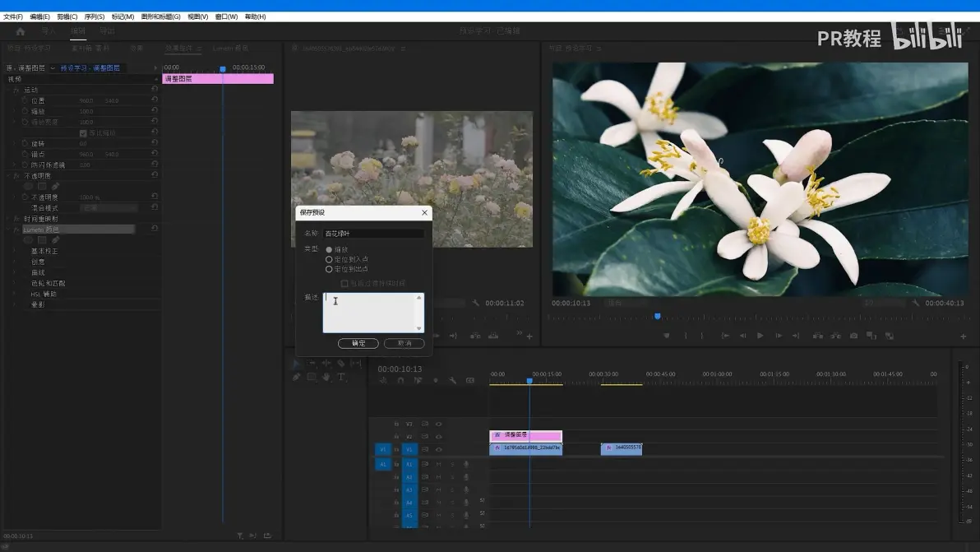
Task: Select the Razor tool in the tools panel
Action: pyautogui.click(x=340, y=364)
